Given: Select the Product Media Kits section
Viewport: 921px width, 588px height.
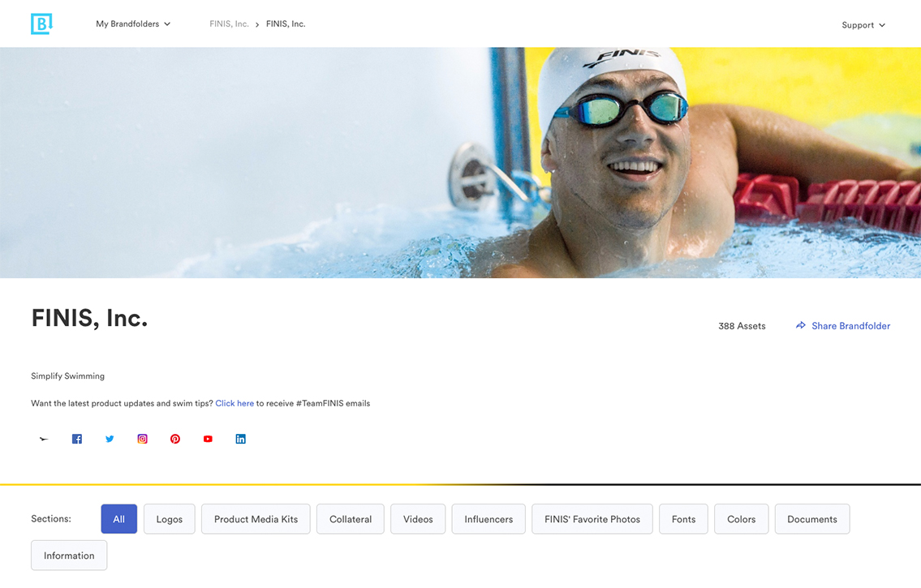Looking at the screenshot, I should click(256, 519).
